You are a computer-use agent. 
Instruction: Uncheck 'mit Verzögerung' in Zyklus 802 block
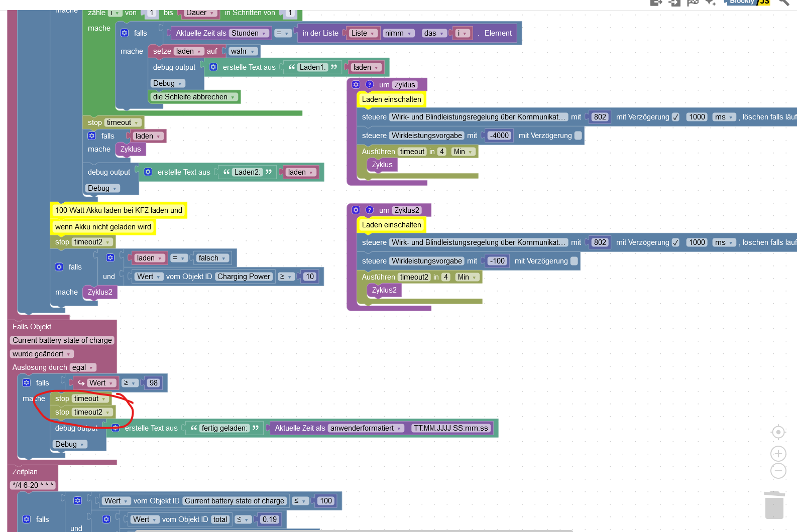coord(675,117)
